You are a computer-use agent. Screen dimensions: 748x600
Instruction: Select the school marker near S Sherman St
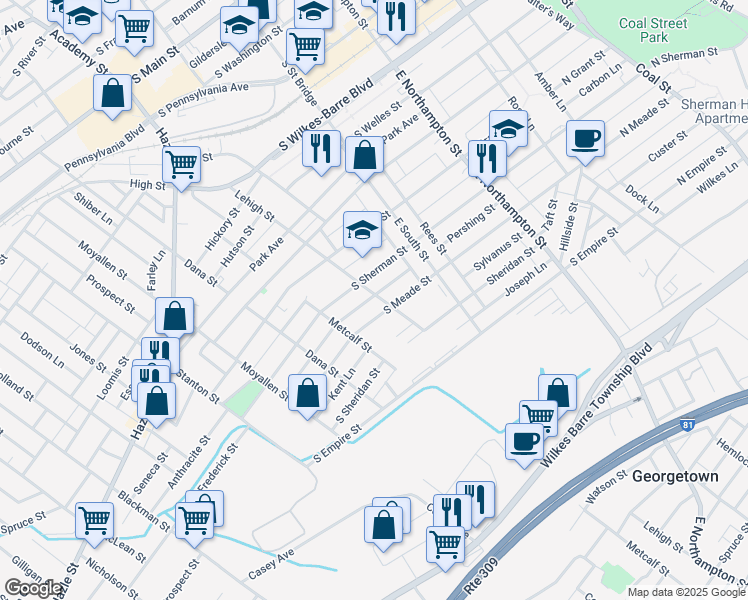coord(362,230)
